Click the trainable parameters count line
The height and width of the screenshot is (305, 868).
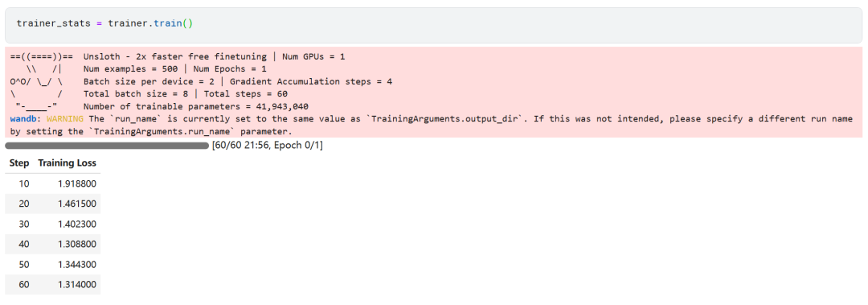[x=196, y=106]
